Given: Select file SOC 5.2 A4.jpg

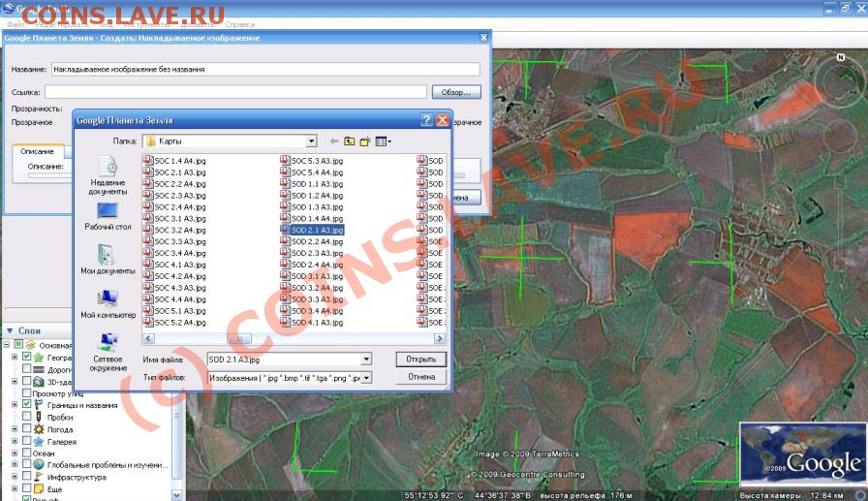Looking at the screenshot, I should (174, 322).
